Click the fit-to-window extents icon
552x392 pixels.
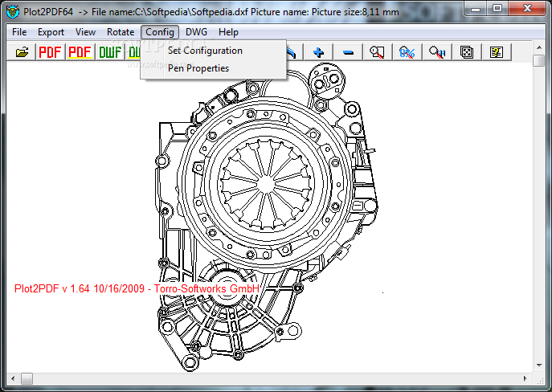point(467,52)
